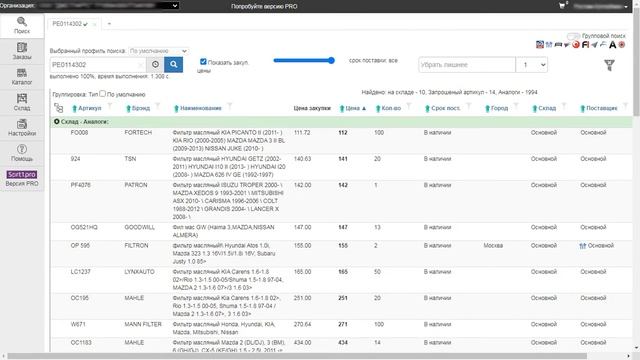This screenshot has width=640, height=360.
Task: Open the quantity dropdown showing 1
Action: pos(531,65)
